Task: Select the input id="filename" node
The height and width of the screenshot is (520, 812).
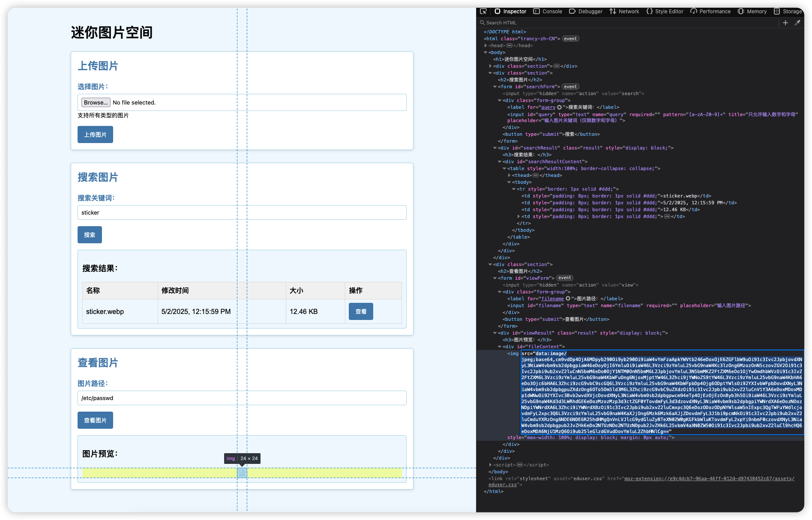Action: [629, 305]
